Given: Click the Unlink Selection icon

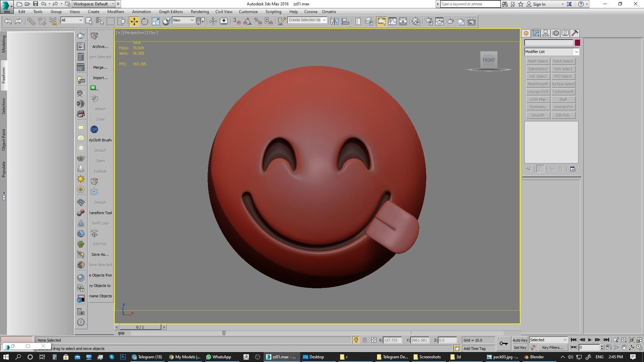Looking at the screenshot, I should pos(42,21).
